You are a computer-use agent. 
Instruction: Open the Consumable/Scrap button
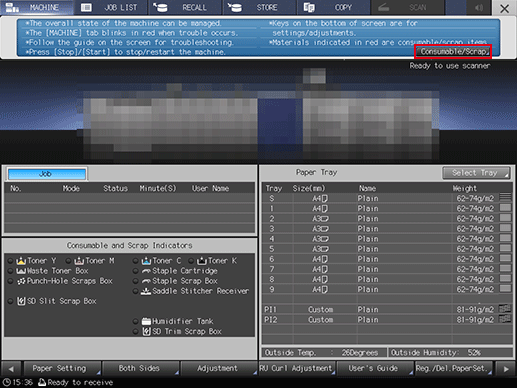(453, 52)
